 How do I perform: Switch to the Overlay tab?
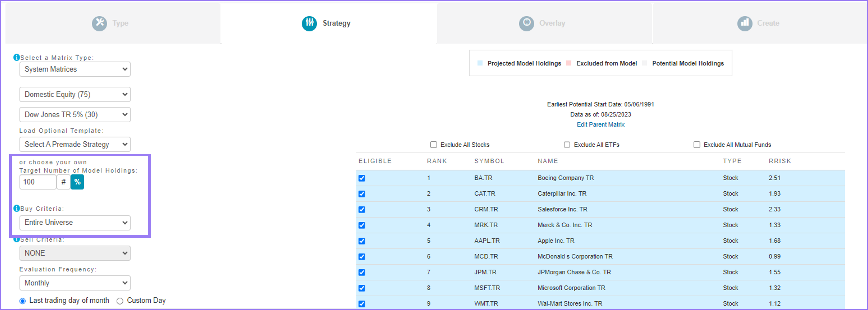click(544, 23)
